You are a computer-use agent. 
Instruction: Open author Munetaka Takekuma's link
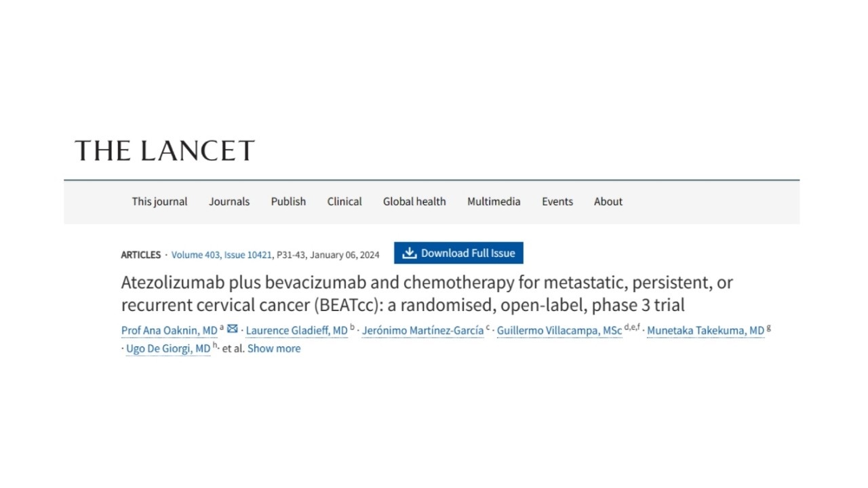point(705,331)
